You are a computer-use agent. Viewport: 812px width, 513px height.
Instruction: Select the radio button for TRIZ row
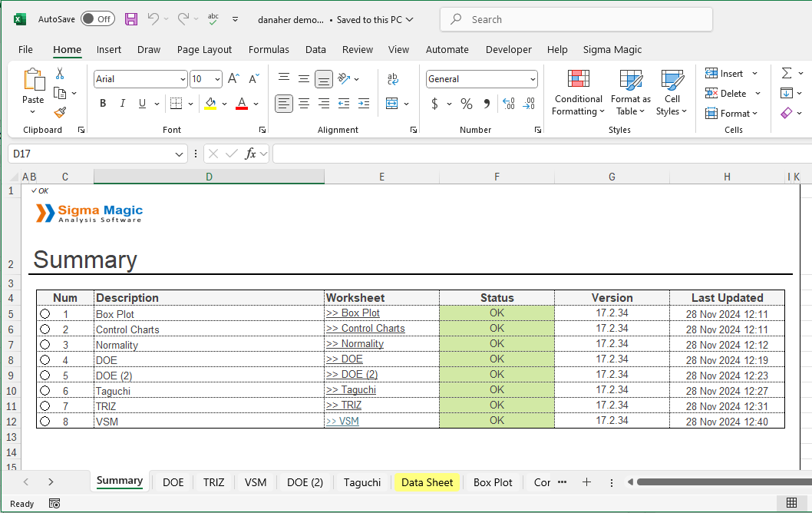pos(45,406)
